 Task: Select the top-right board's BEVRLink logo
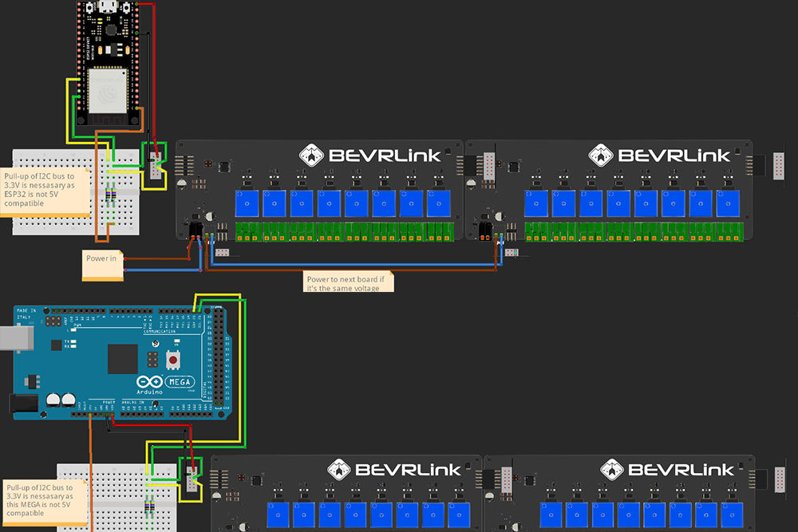pos(660,155)
